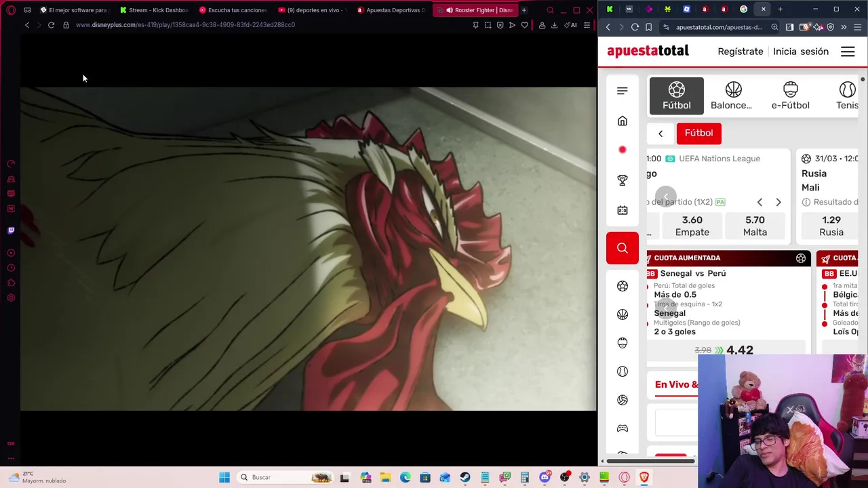This screenshot has height=488, width=868.
Task: Switch to Apuestas Deportivas tab in Opera
Action: [x=392, y=10]
